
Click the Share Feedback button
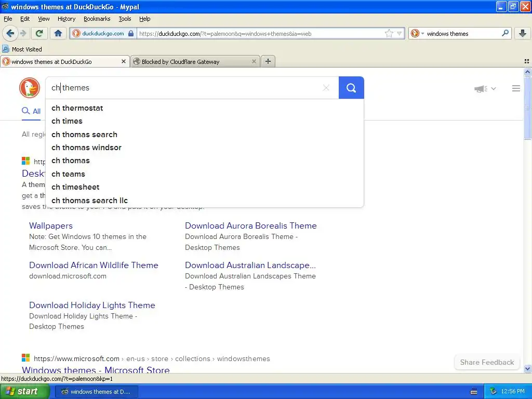(x=487, y=362)
